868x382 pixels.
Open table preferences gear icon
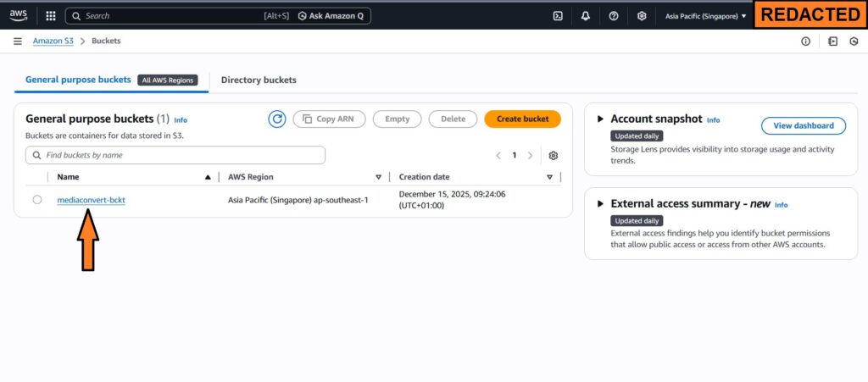click(554, 156)
